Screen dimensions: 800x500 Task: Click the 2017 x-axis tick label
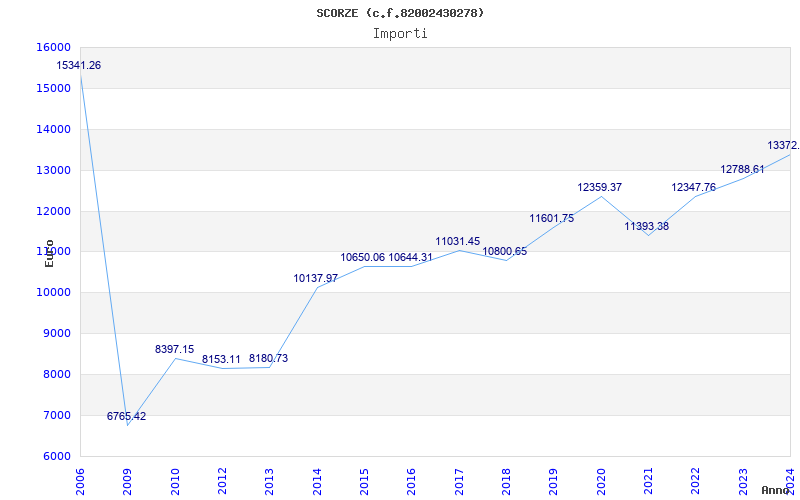pyautogui.click(x=459, y=480)
